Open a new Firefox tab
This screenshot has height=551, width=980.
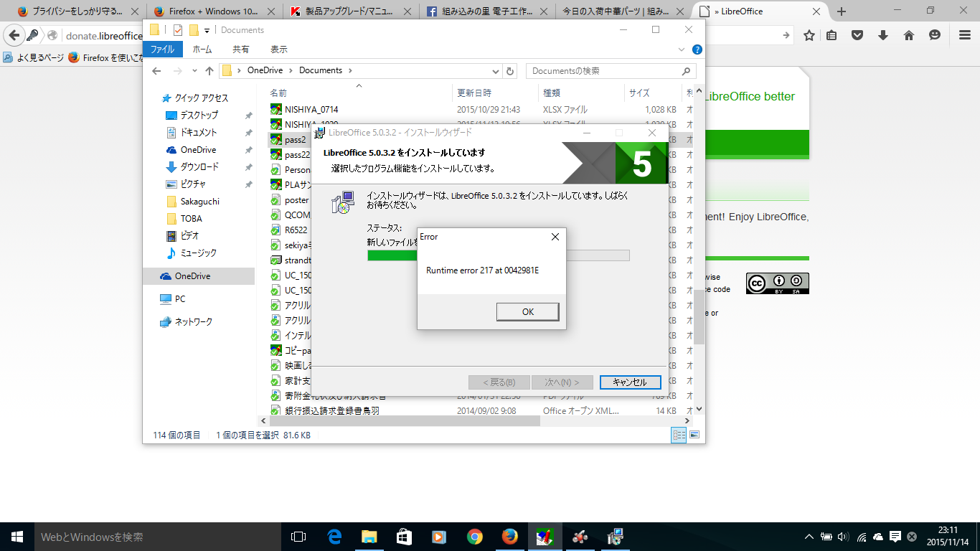pos(842,11)
